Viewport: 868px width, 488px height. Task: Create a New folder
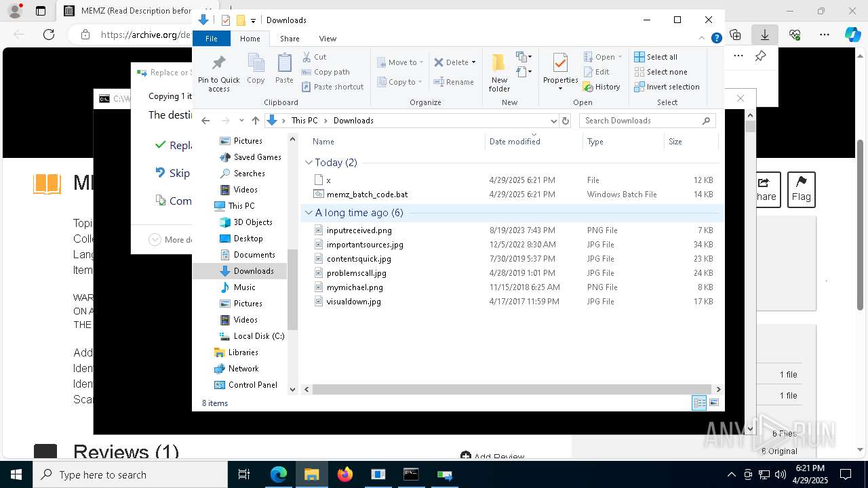(499, 73)
